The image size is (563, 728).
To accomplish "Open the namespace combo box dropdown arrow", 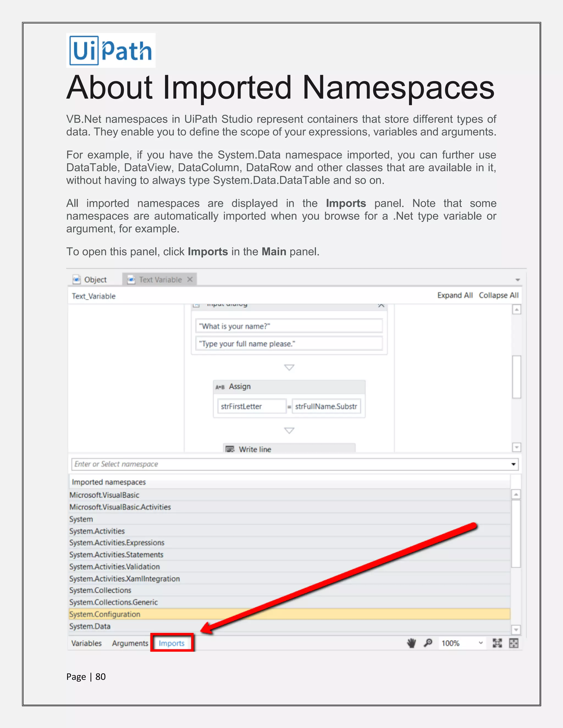I will point(513,464).
